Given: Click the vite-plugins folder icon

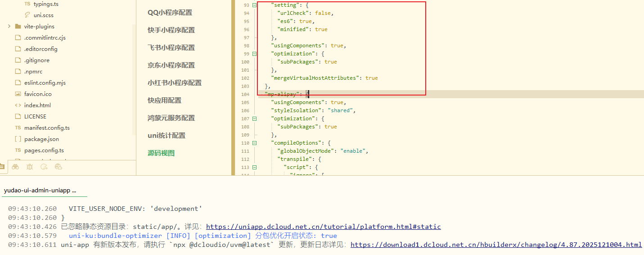Looking at the screenshot, I should [x=18, y=27].
